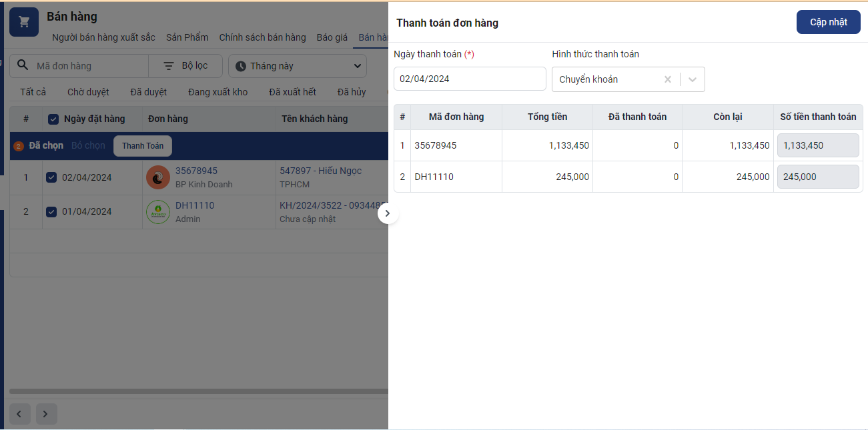Image resolution: width=868 pixels, height=430 pixels.
Task: Uncheck the order dated 01/04/2024
Action: pos(51,211)
